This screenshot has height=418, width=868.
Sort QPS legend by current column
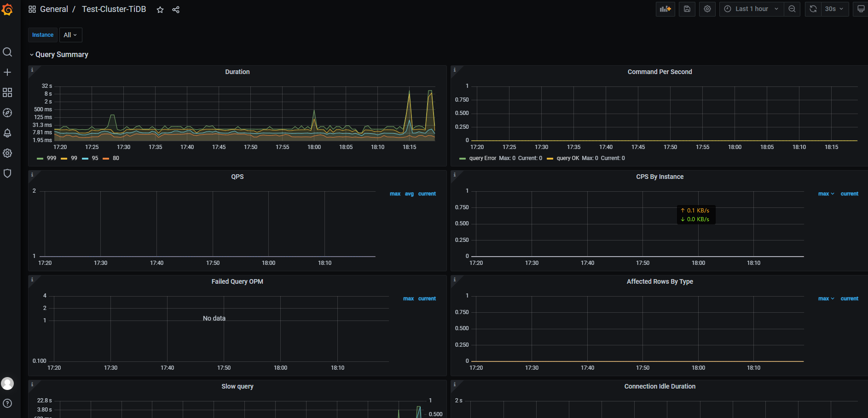point(427,194)
